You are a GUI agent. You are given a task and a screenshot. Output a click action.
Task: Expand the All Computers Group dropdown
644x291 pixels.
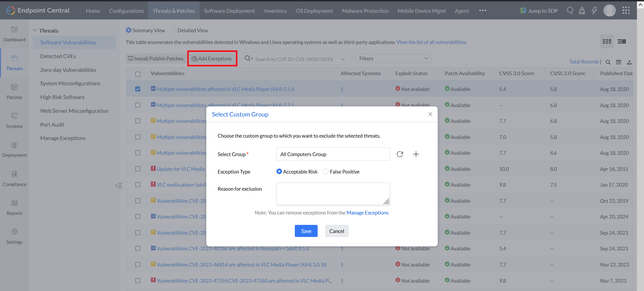[333, 154]
